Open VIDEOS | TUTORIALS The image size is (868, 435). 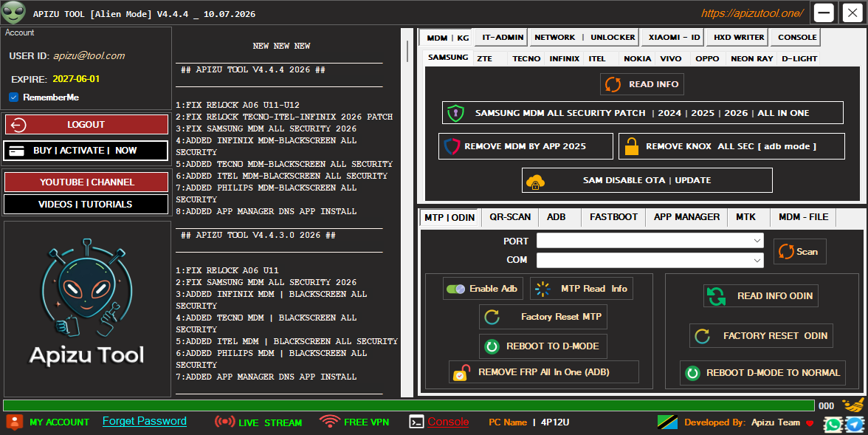pyautogui.click(x=86, y=205)
